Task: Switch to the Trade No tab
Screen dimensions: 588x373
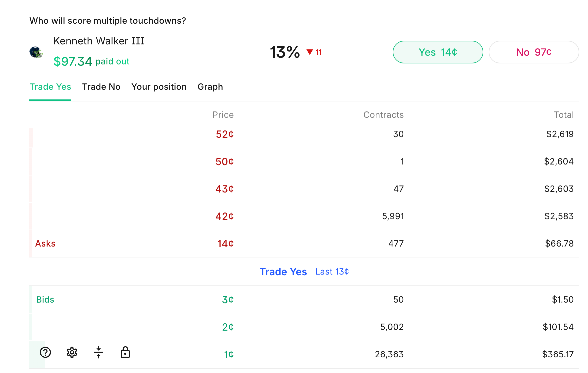Action: [x=101, y=87]
